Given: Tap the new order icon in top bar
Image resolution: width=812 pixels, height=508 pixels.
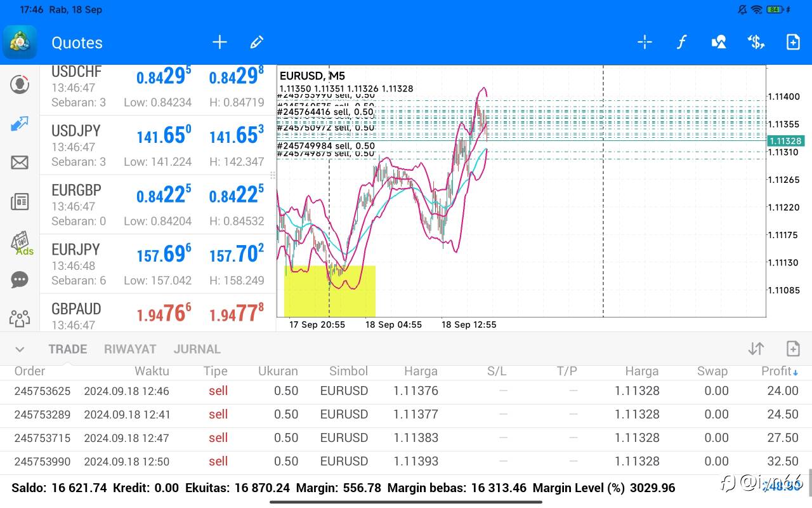Looking at the screenshot, I should tap(793, 43).
